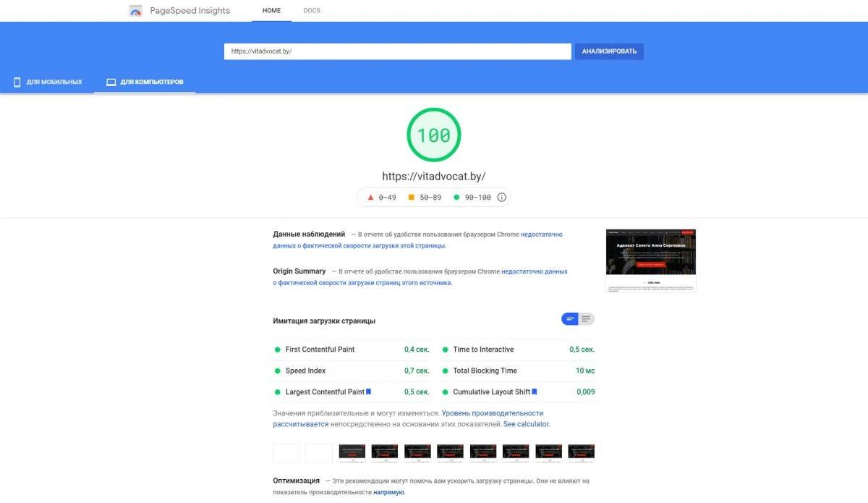This screenshot has width=868, height=503.
Task: Click the desktop computer icon in tabs
Action: [x=111, y=83]
